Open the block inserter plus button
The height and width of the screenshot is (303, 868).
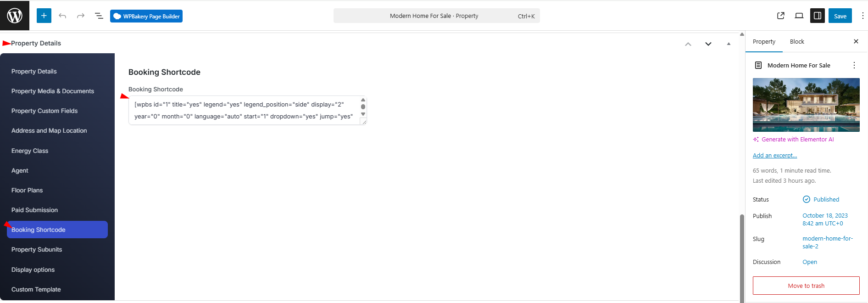tap(44, 16)
